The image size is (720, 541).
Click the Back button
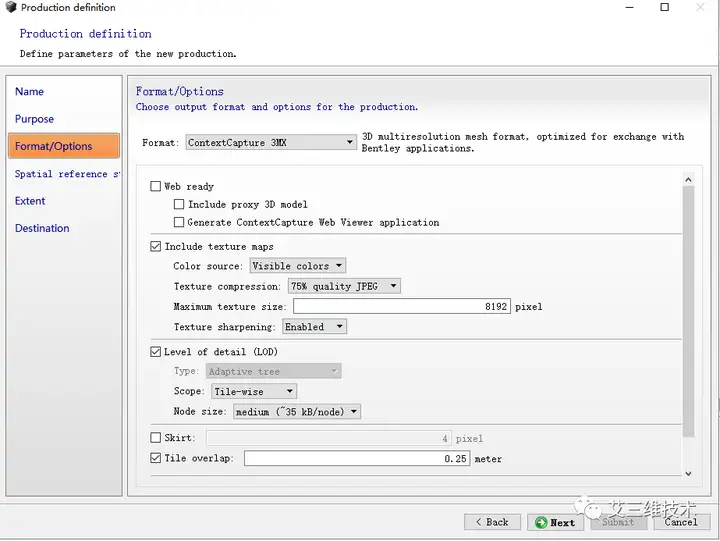click(492, 522)
